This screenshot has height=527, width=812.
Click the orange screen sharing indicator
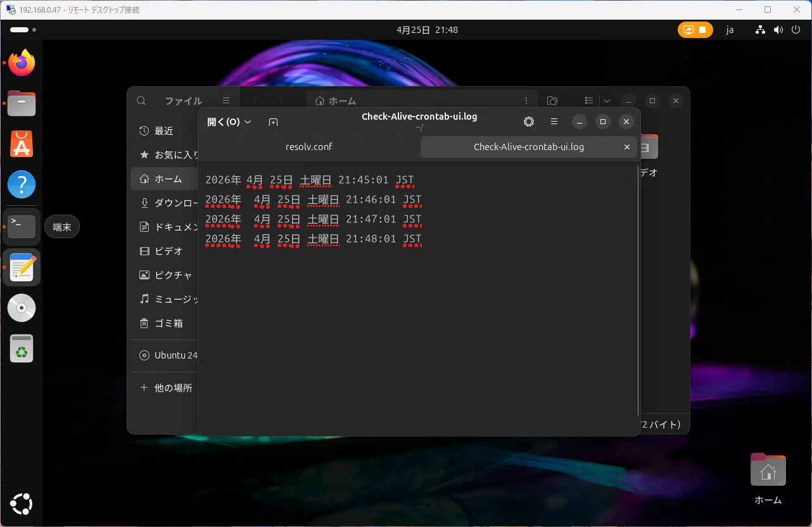(695, 30)
